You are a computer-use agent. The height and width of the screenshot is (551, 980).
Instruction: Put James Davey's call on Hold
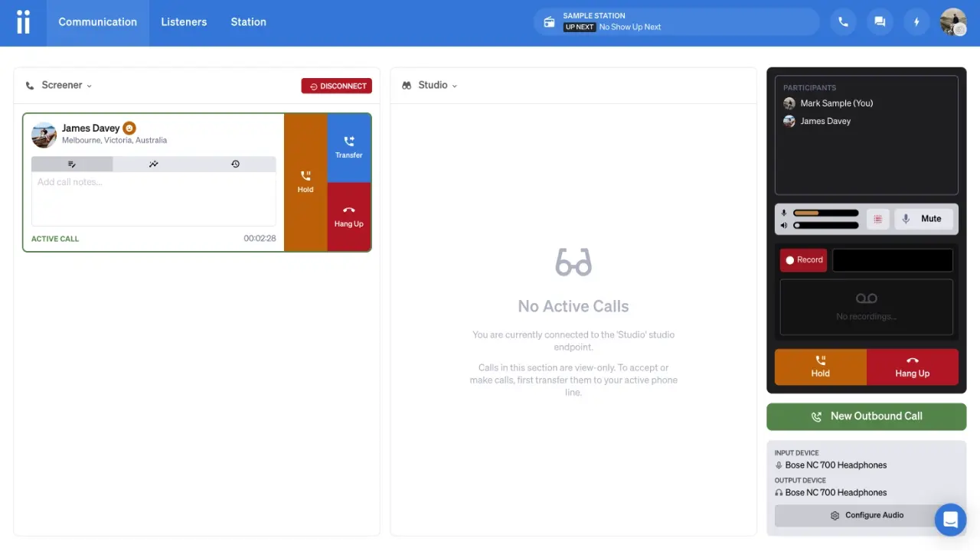[x=305, y=182]
